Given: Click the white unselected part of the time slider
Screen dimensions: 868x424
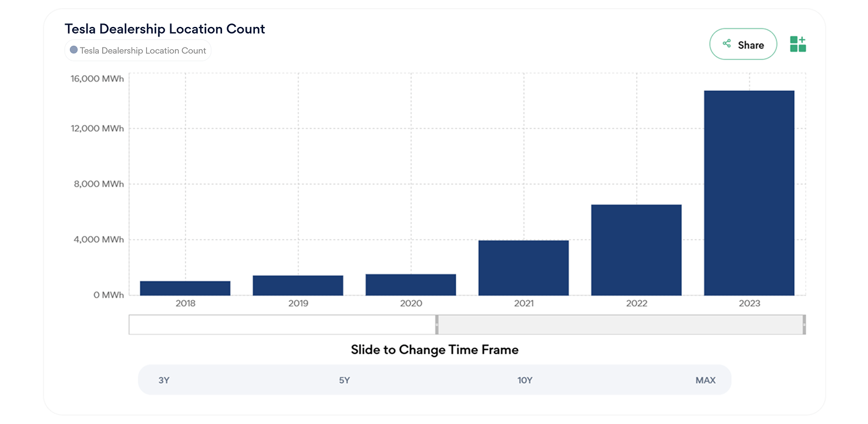Looking at the screenshot, I should [282, 325].
